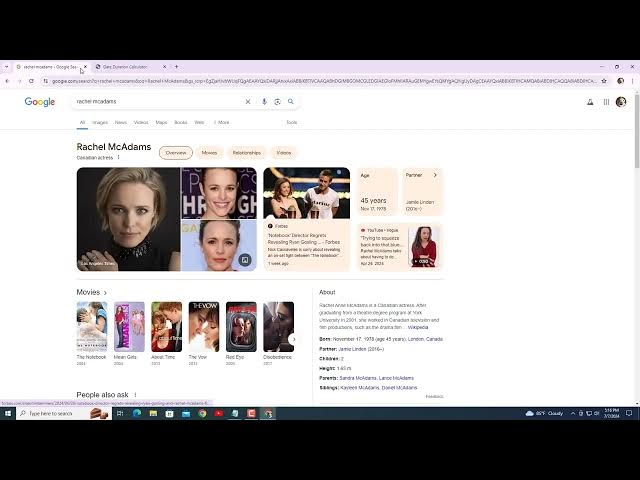Open The Vow movie poster

point(204,327)
